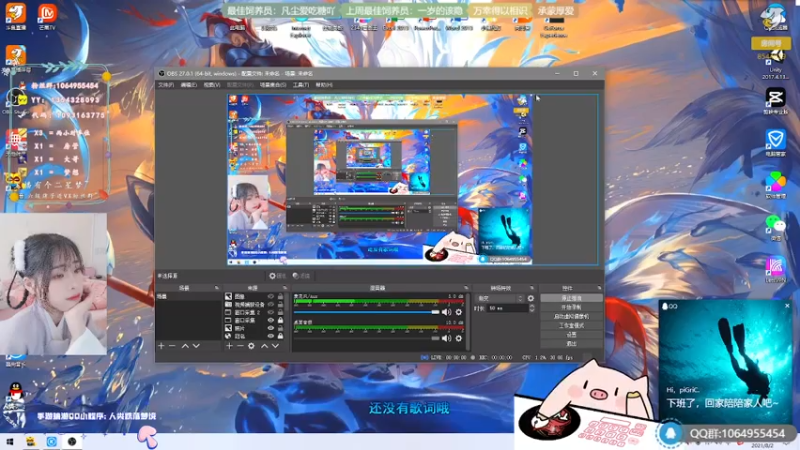Open 芒果TV desktop icon
Screen dimensions: 800x450
coord(47,16)
